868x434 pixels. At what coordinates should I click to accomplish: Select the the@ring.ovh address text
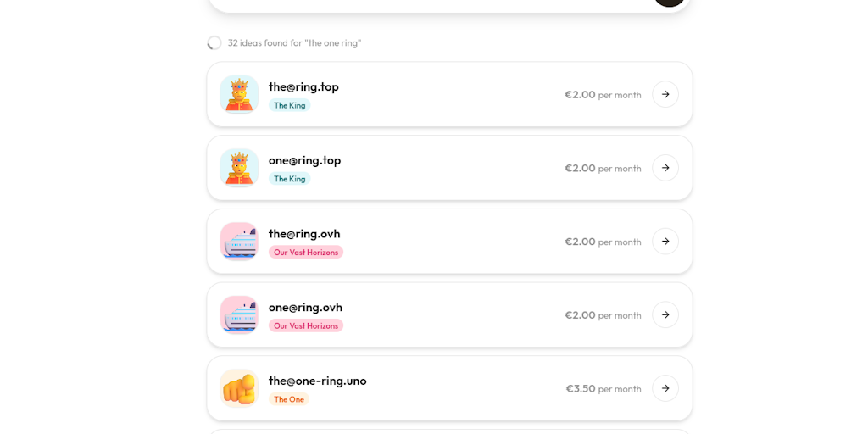point(304,234)
